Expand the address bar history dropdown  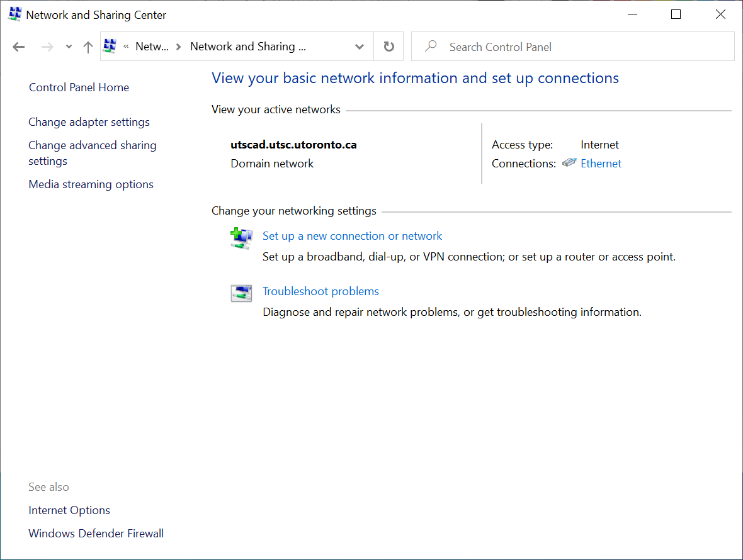coord(360,47)
